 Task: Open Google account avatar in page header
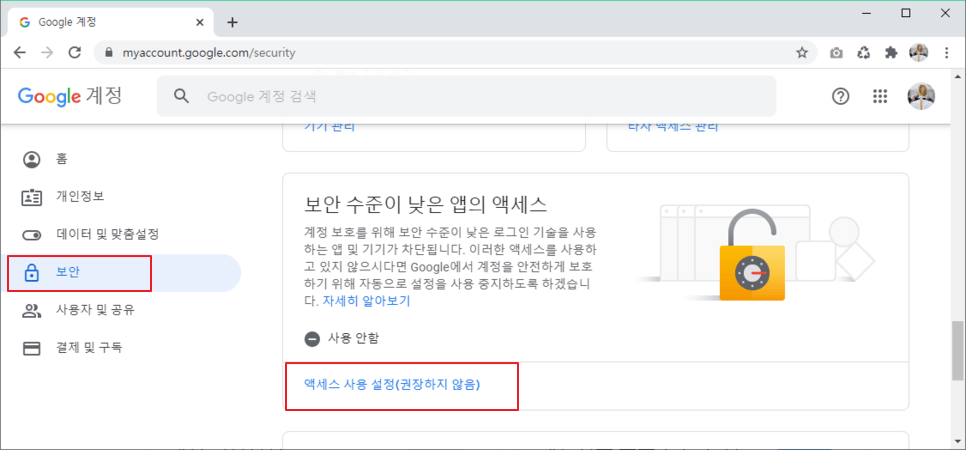[921, 96]
